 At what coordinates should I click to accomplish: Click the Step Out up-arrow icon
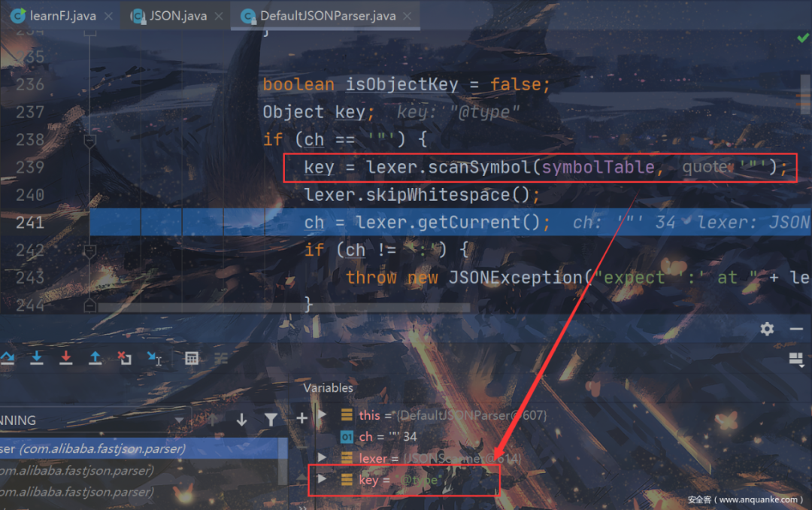(x=95, y=357)
